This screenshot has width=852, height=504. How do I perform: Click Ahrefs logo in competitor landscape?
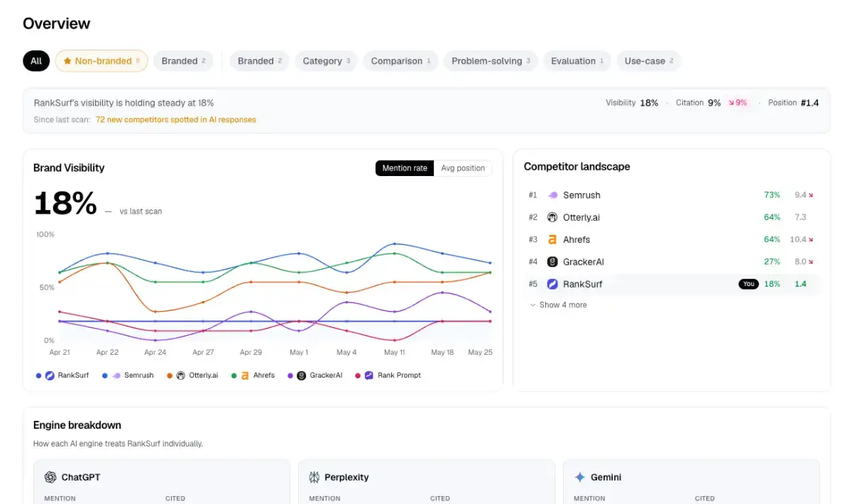click(552, 240)
